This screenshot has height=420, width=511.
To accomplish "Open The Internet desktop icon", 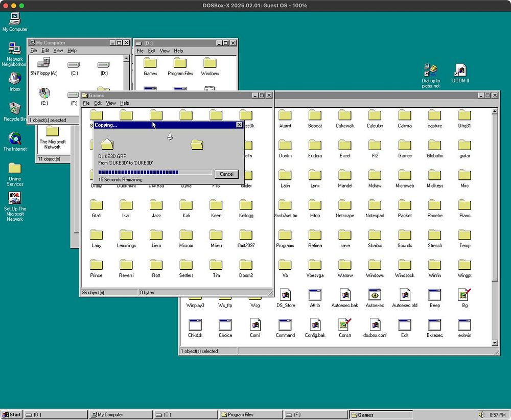I will coord(15,139).
